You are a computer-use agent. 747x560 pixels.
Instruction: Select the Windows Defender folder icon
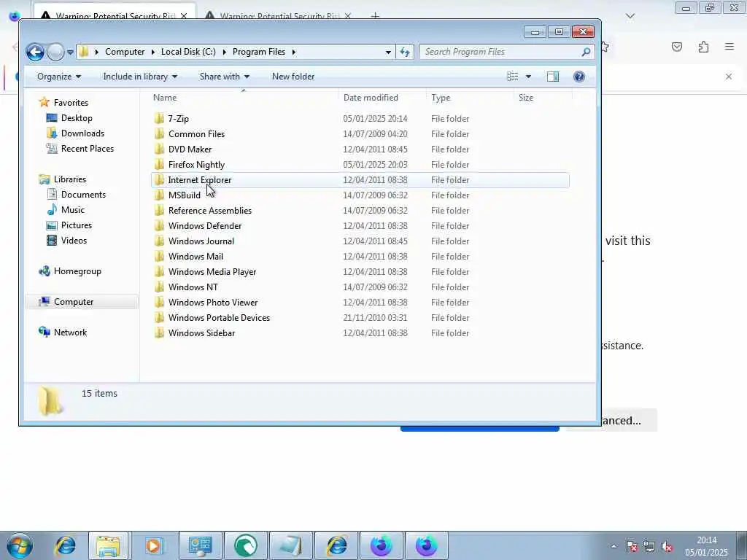(x=159, y=226)
